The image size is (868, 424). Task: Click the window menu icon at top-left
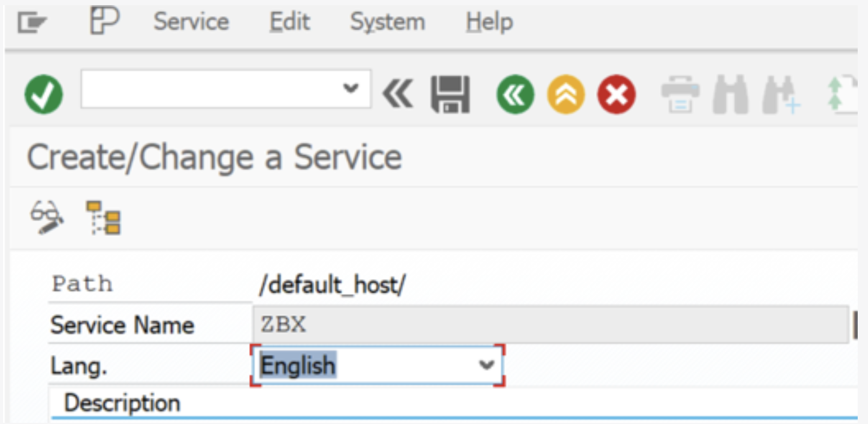(x=32, y=22)
